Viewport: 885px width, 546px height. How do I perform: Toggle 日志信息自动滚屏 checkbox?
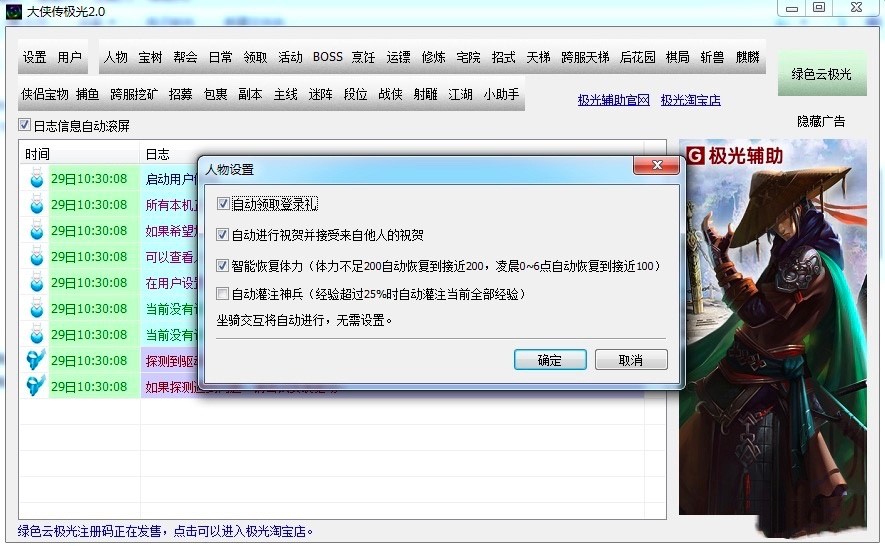click(24, 125)
